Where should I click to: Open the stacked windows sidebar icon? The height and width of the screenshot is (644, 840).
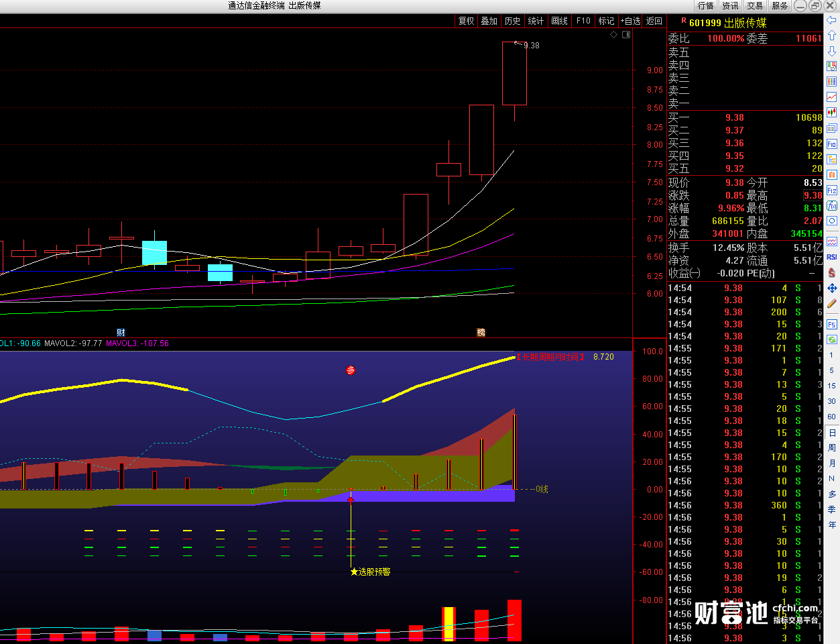click(x=832, y=128)
